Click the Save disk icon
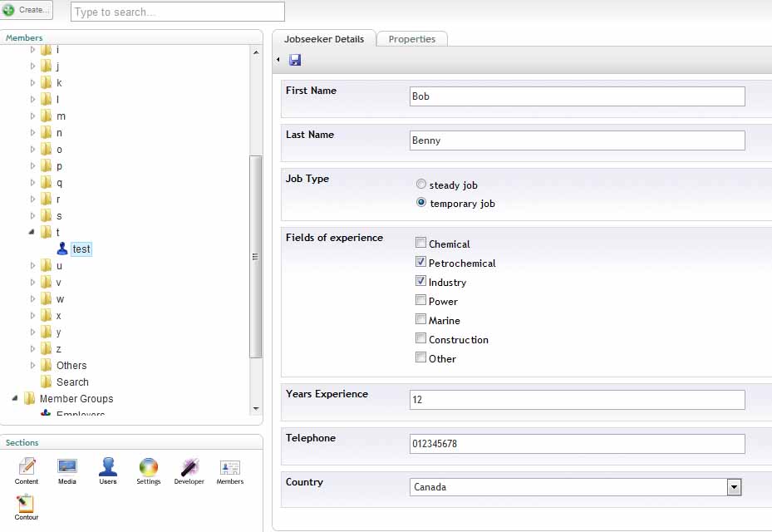Viewport: 772px width, 532px height. pos(295,60)
